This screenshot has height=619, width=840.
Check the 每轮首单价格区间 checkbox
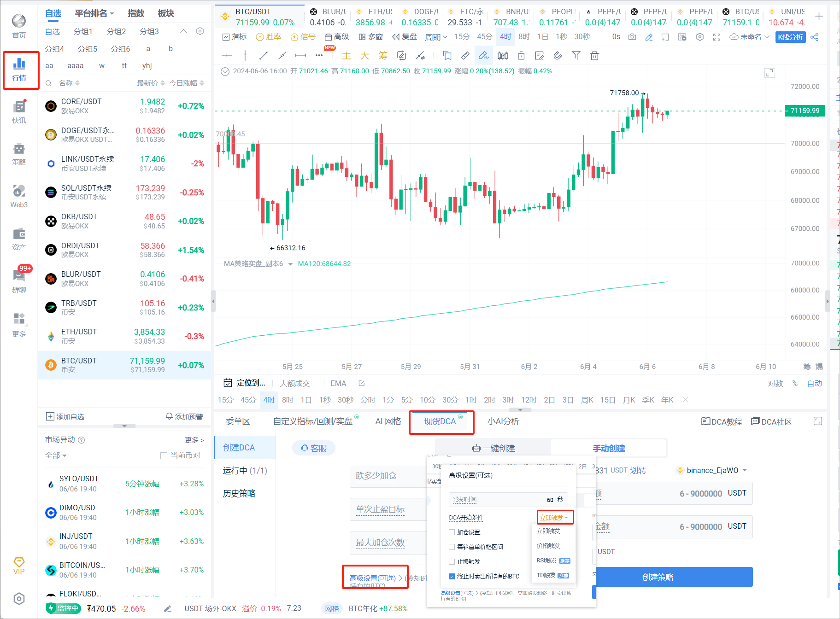(452, 547)
